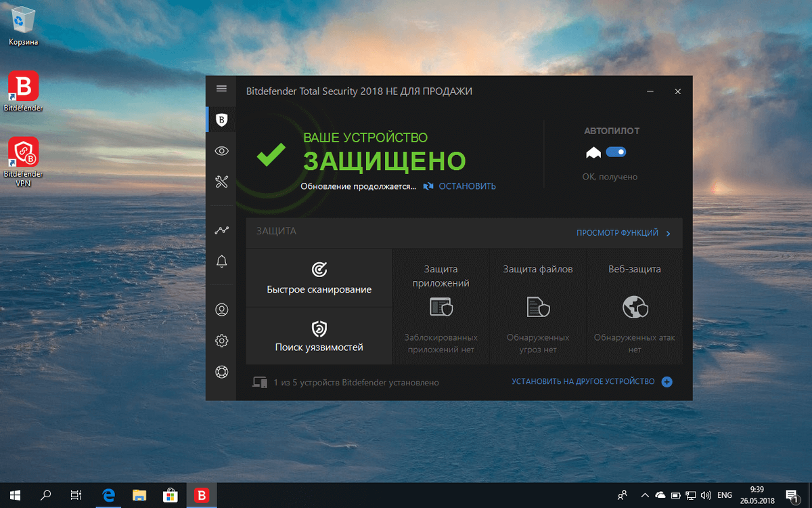Open the Action Center notification icon
Screen dimensions: 812x508
click(792, 495)
